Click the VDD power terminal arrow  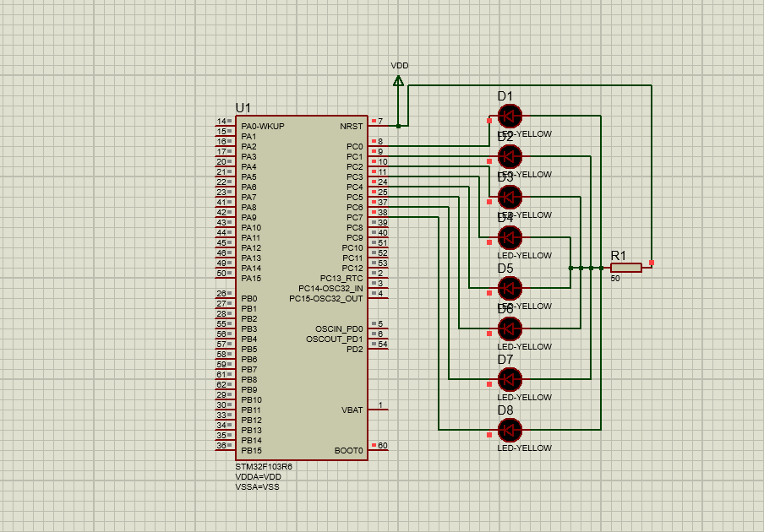tap(398, 81)
